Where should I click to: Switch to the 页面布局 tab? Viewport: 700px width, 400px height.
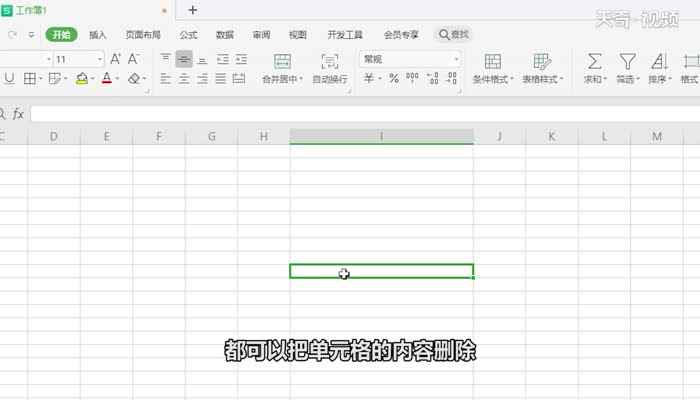click(x=143, y=34)
